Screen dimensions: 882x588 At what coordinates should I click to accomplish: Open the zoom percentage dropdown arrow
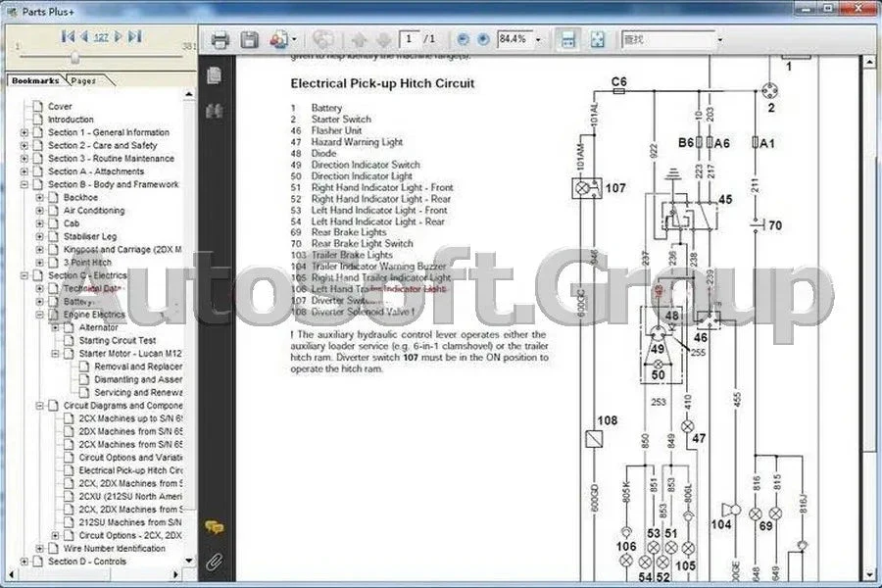point(538,39)
